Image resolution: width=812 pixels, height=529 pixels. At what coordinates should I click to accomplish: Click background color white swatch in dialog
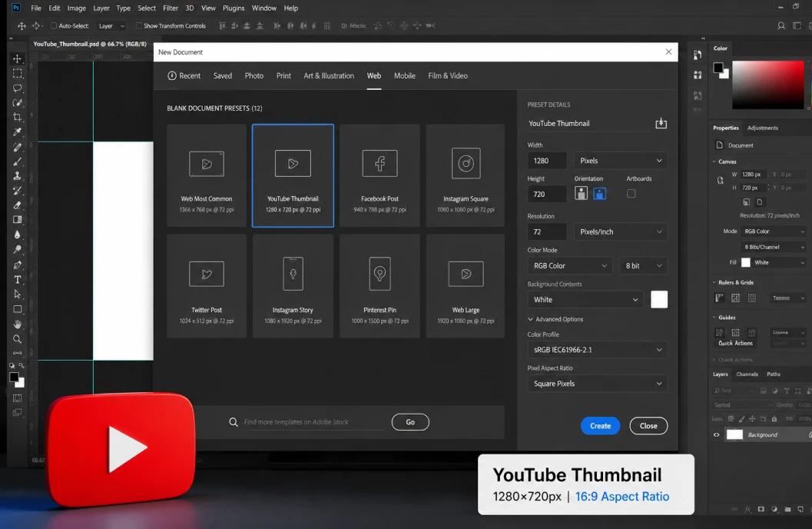tap(658, 299)
